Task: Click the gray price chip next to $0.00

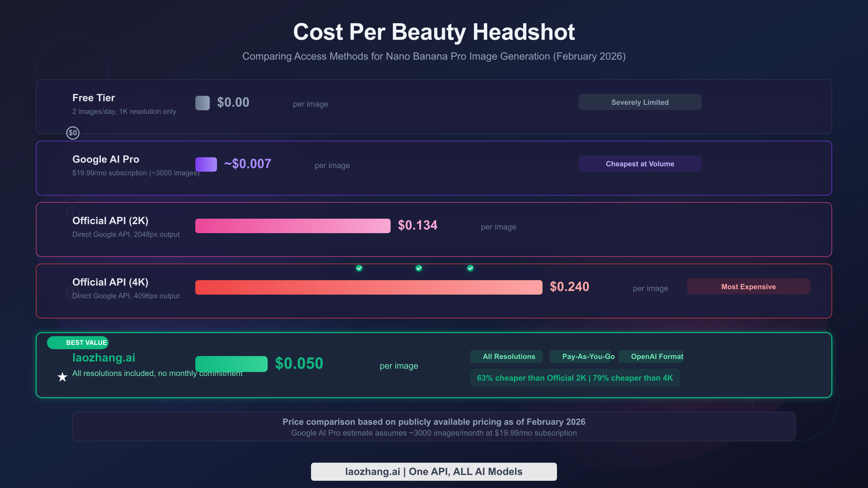Action: pos(202,103)
